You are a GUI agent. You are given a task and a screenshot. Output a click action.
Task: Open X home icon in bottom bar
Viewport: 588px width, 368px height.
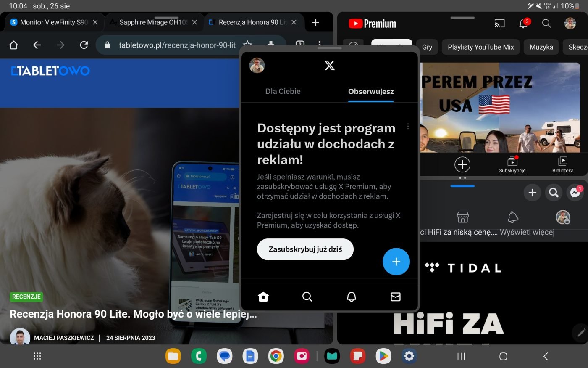coord(263,297)
